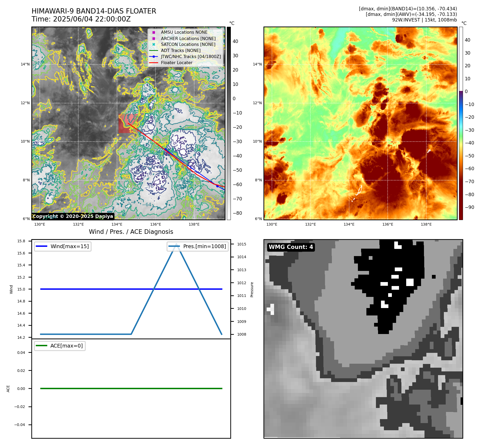This screenshot has width=481, height=448.
Task: Click the 15.8 tick on wind axis
Action: (x=21, y=241)
